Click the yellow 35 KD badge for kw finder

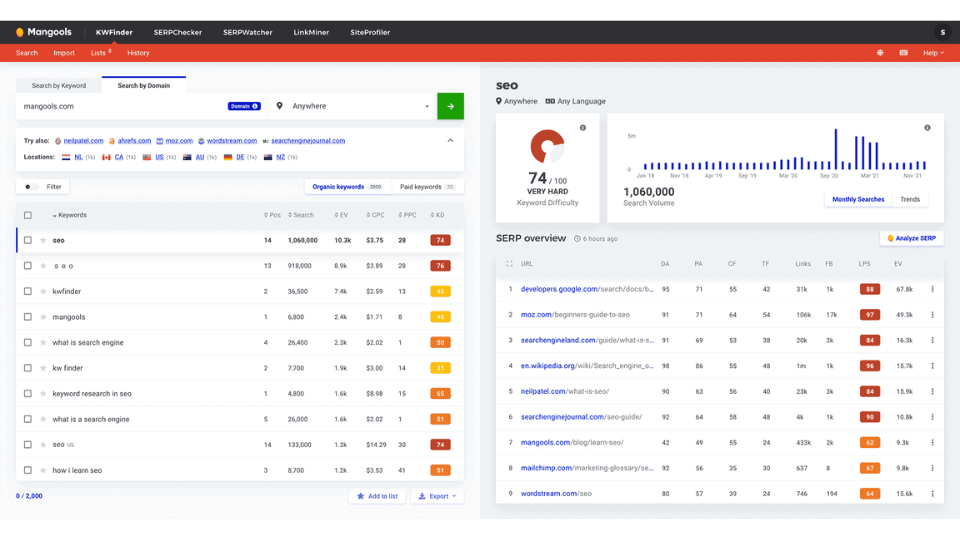[440, 368]
